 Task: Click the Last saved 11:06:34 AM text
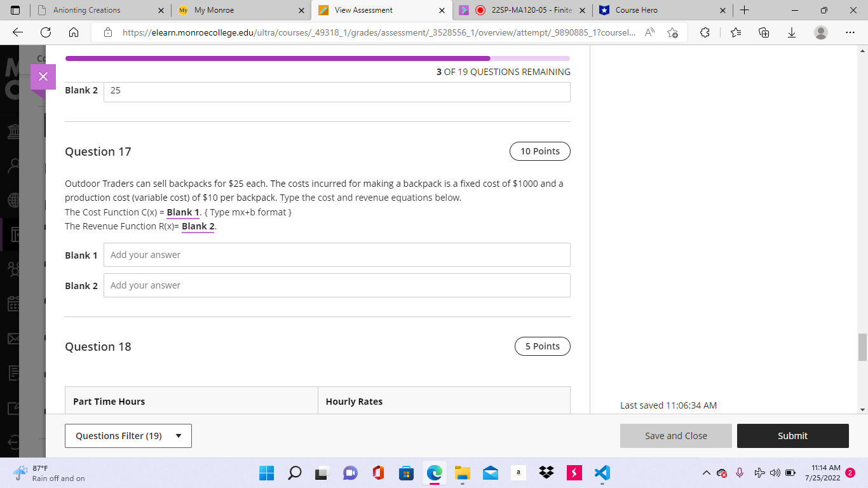tap(668, 405)
